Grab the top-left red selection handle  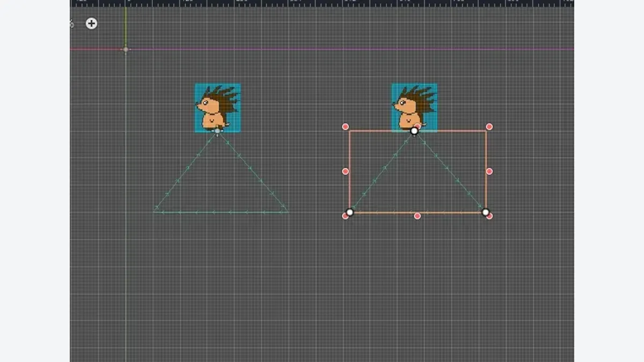click(346, 127)
